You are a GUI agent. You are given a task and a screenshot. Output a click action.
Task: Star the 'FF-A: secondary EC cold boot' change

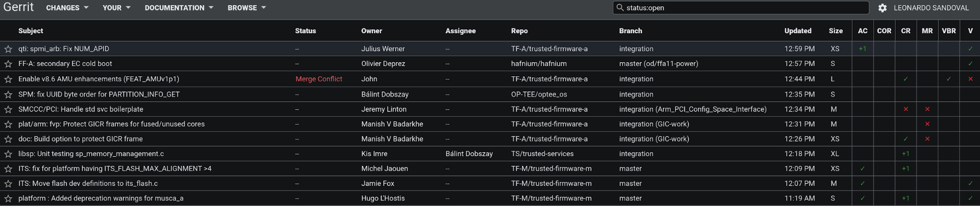(8, 64)
